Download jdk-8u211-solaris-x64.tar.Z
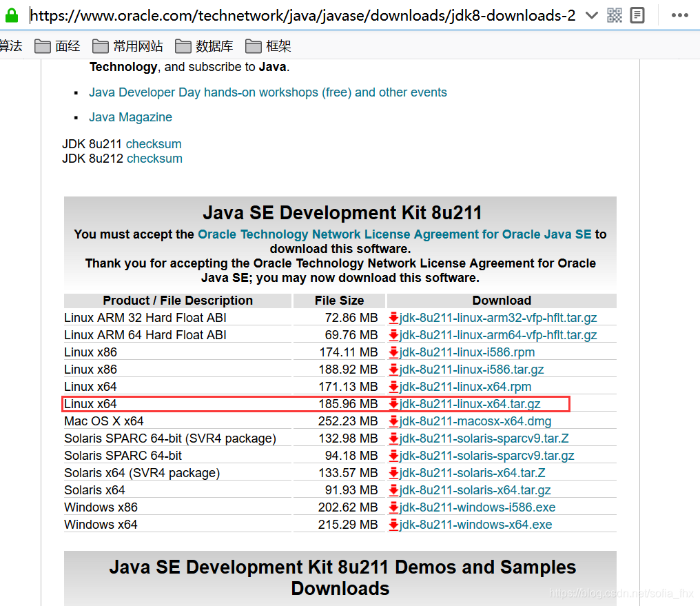This screenshot has width=700, height=606. pyautogui.click(x=473, y=473)
